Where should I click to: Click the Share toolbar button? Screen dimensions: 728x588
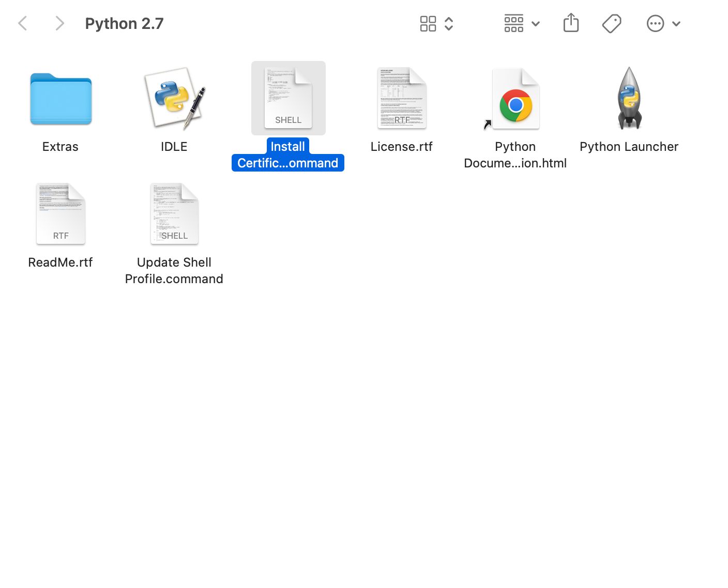[x=571, y=23]
